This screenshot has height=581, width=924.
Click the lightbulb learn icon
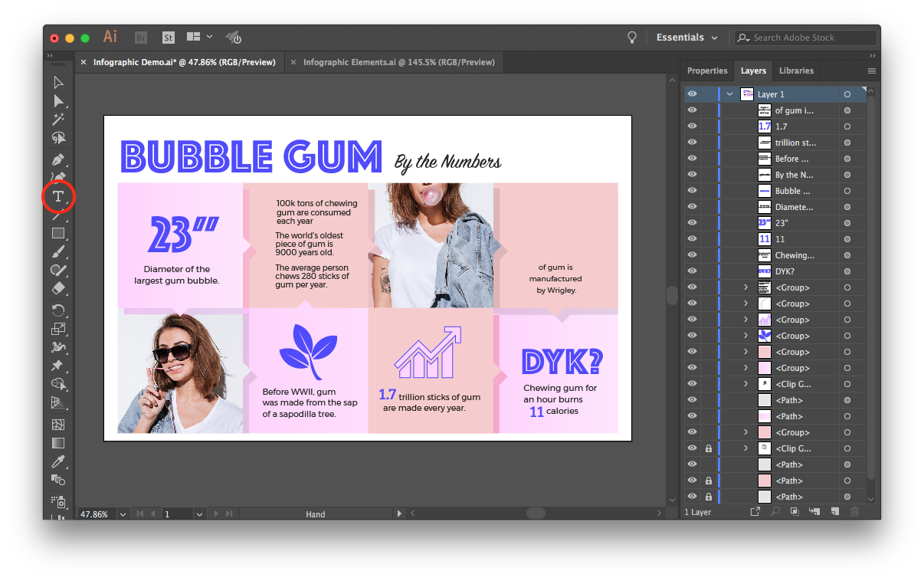click(632, 38)
